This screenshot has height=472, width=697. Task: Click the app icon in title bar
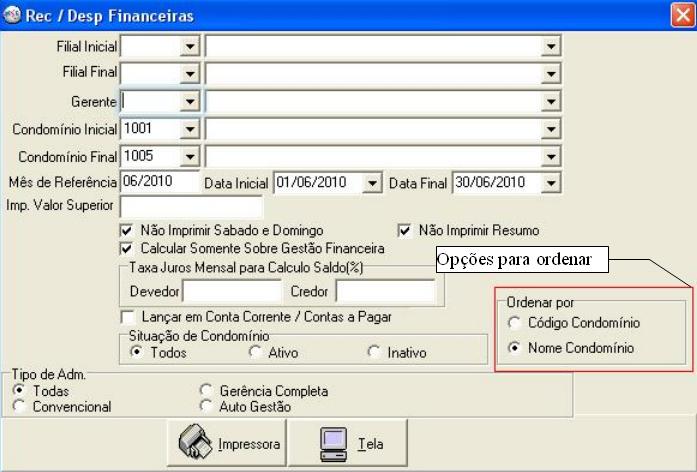click(12, 16)
